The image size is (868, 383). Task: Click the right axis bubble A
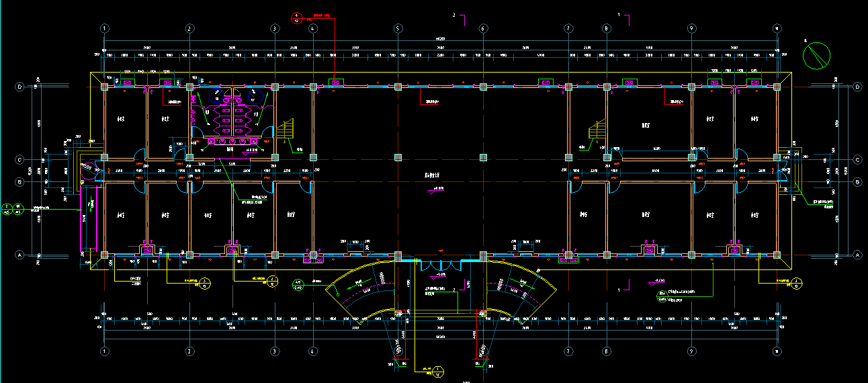pos(857,255)
